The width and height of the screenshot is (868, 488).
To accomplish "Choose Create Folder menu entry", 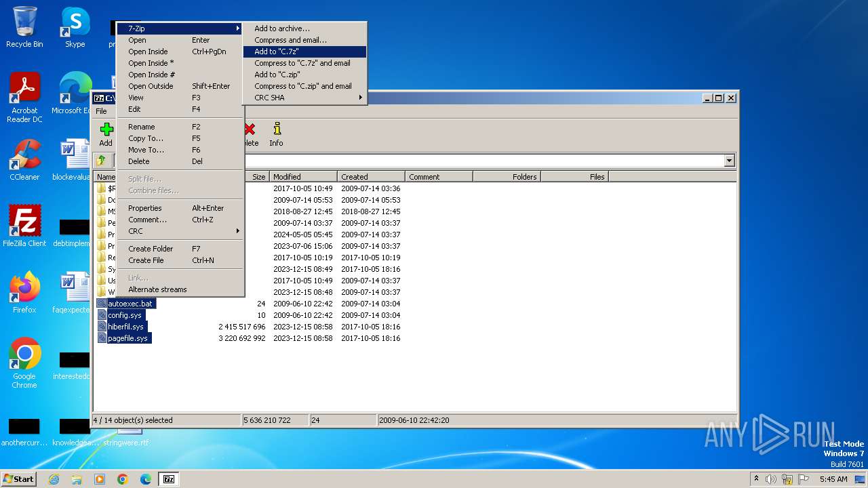I will tap(180, 249).
